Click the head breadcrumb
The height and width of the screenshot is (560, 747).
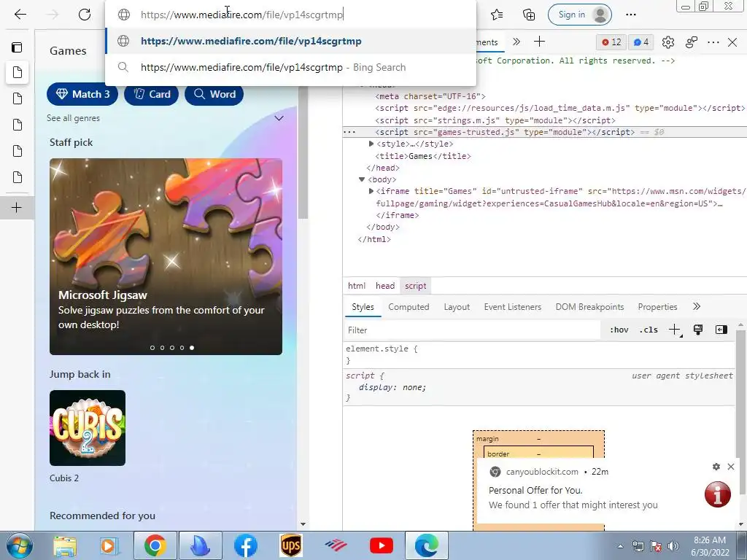pyautogui.click(x=385, y=286)
